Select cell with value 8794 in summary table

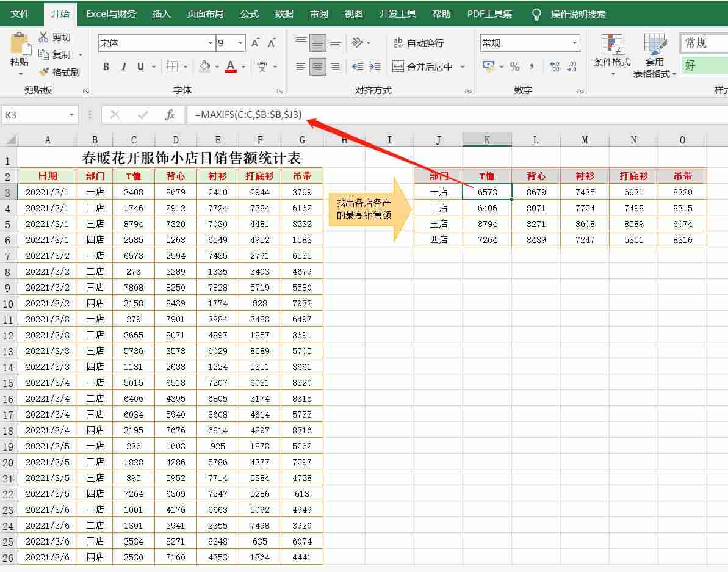coord(487,224)
